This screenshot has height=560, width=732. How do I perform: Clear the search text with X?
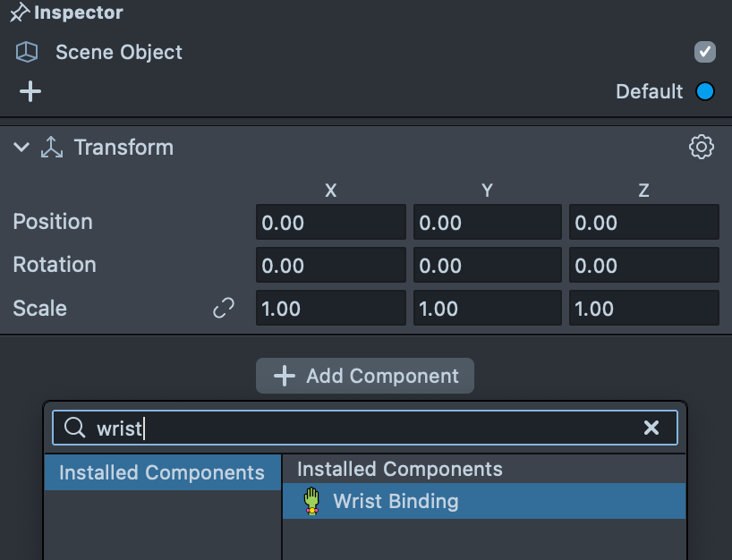[651, 428]
